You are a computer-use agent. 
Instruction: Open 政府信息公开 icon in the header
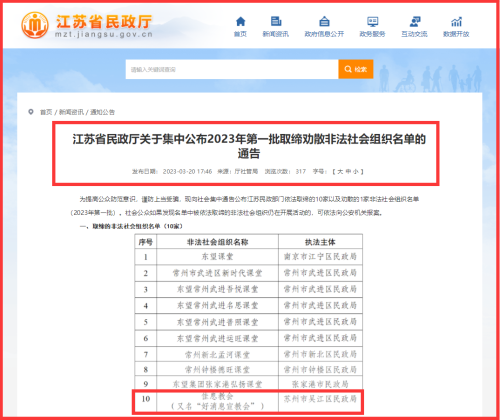(x=324, y=21)
